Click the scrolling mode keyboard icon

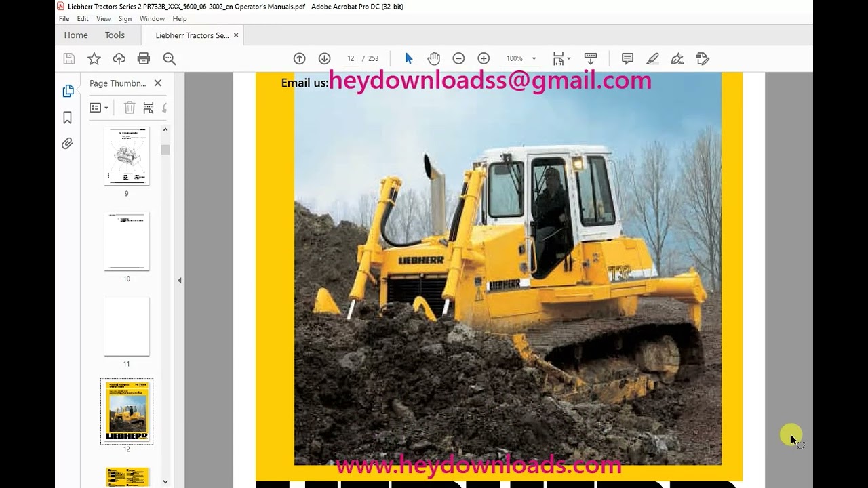coord(591,59)
